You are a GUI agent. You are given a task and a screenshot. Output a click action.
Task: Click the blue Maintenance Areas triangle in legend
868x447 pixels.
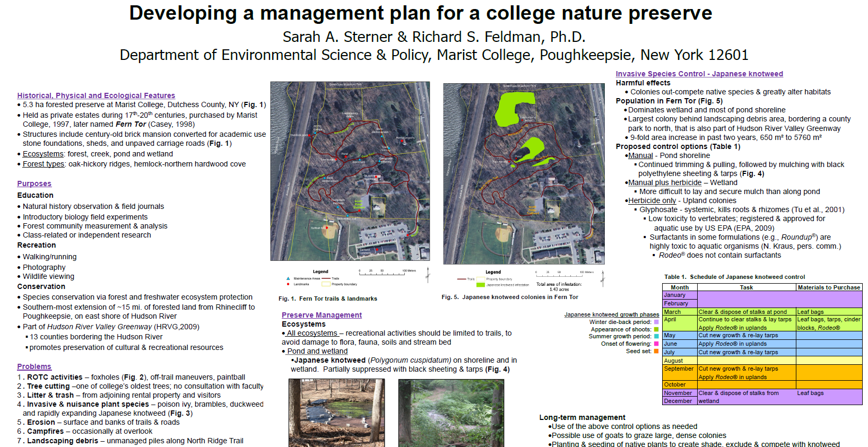(288, 278)
